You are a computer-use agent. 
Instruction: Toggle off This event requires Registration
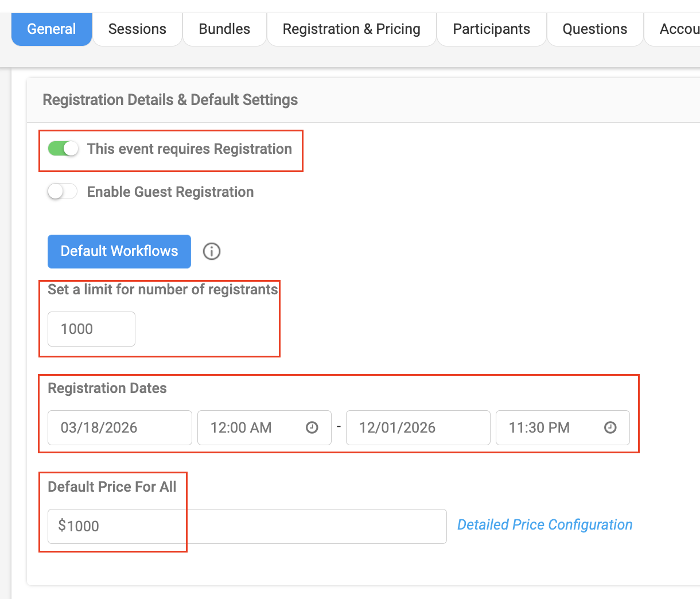point(63,149)
